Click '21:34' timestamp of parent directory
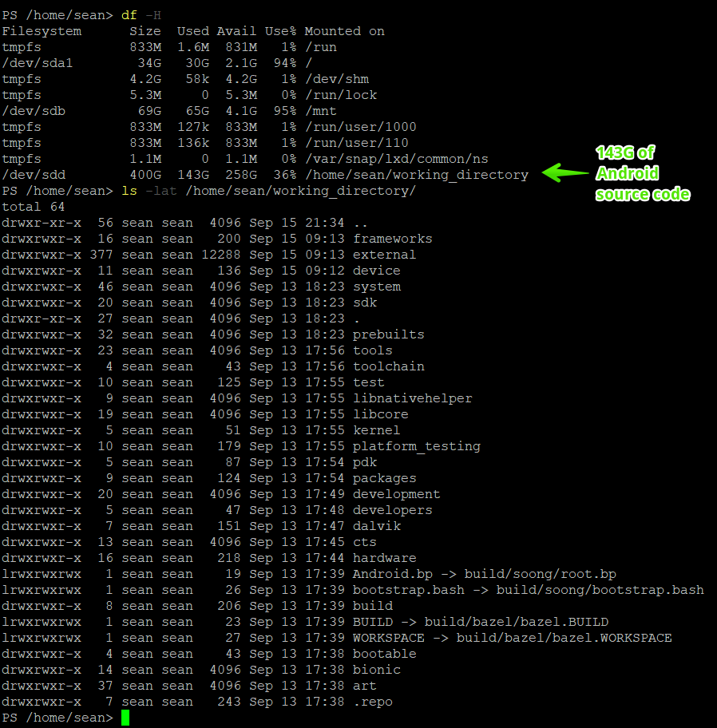Image resolution: width=717 pixels, height=728 pixels. click(325, 223)
